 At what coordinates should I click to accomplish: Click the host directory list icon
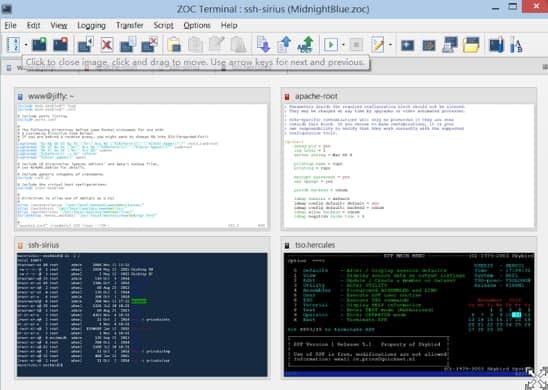[x=14, y=45]
